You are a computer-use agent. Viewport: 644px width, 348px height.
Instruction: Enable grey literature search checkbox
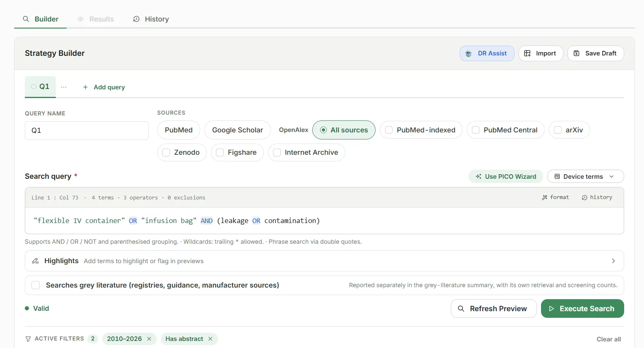click(x=36, y=285)
